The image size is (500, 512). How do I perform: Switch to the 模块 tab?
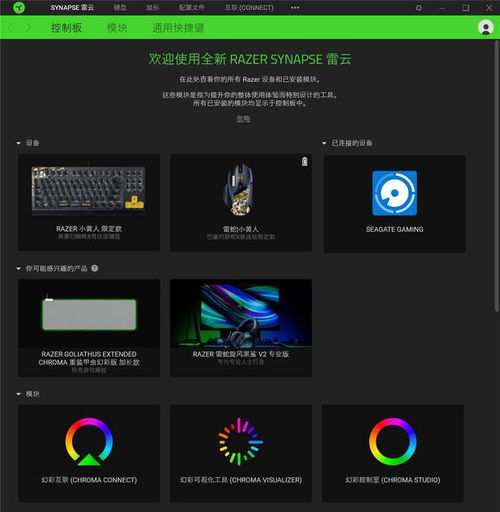coord(117,28)
